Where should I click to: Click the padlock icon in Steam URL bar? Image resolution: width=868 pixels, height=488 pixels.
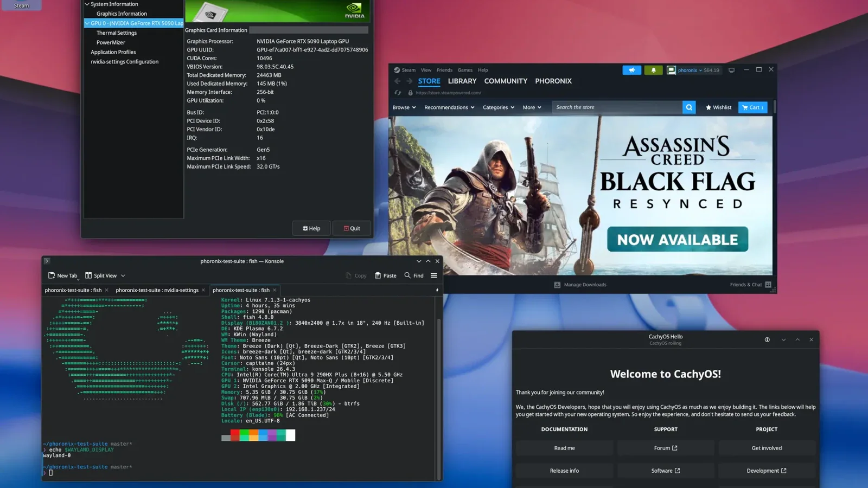click(x=410, y=93)
